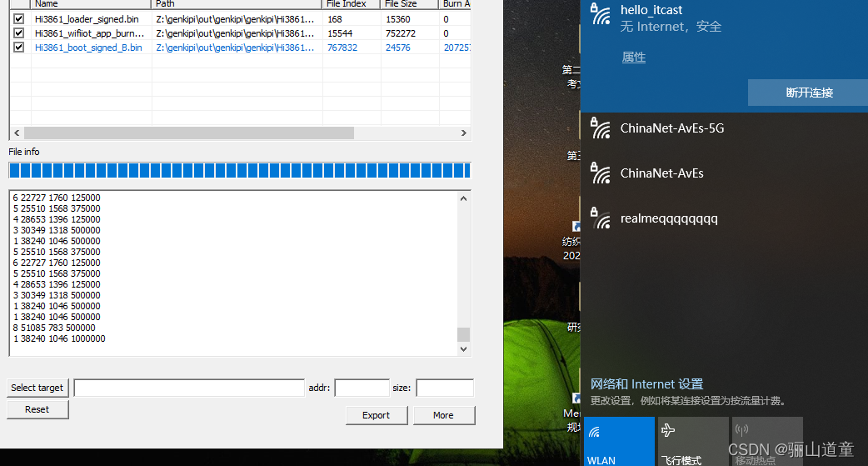Click the hello_itcast Wi-Fi signal icon
This screenshot has width=868, height=466.
(600, 14)
